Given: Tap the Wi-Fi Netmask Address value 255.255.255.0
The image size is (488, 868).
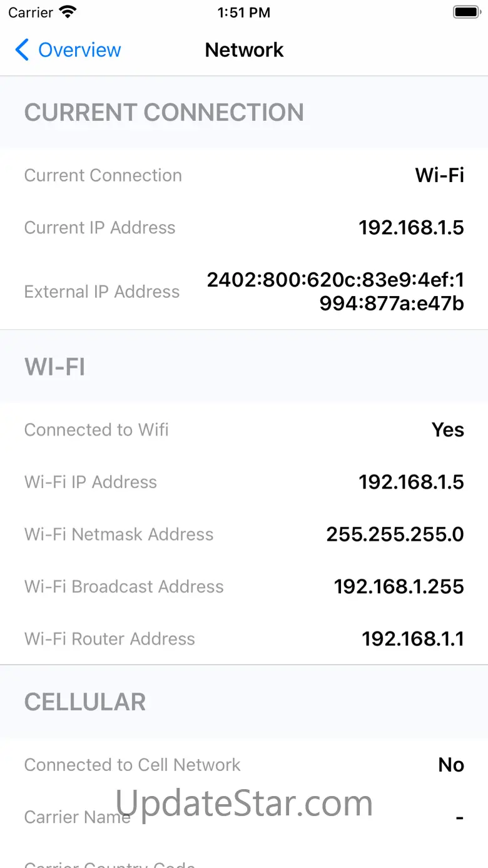Looking at the screenshot, I should (x=395, y=534).
